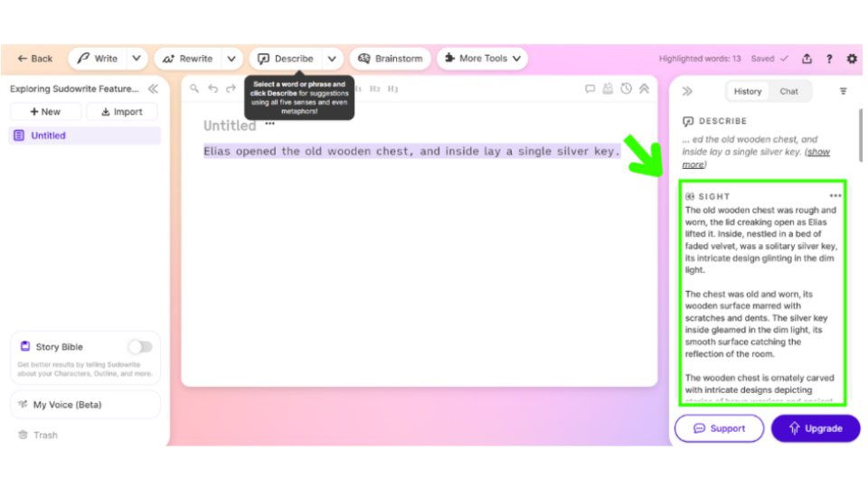Click the Rewrite tool button
This screenshot has height=488, width=868.
pyautogui.click(x=188, y=59)
